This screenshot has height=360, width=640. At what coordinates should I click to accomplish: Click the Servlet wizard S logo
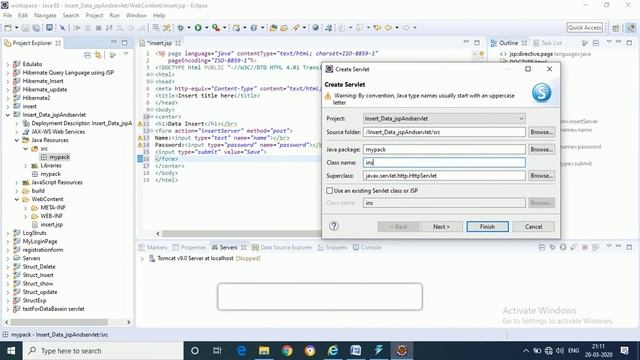541,92
